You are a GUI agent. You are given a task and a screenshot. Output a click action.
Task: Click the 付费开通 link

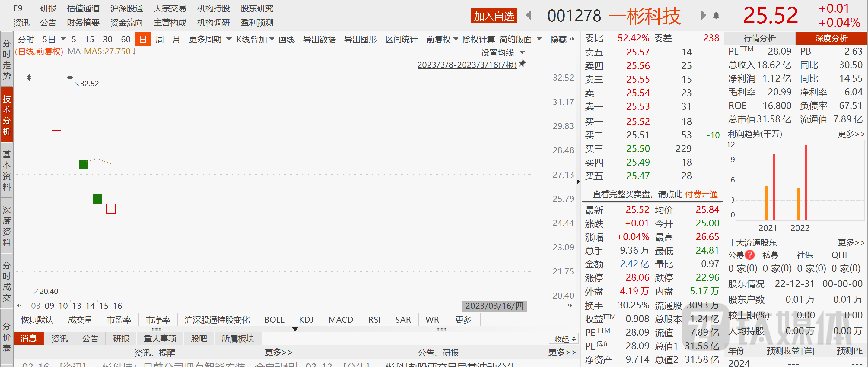point(701,194)
